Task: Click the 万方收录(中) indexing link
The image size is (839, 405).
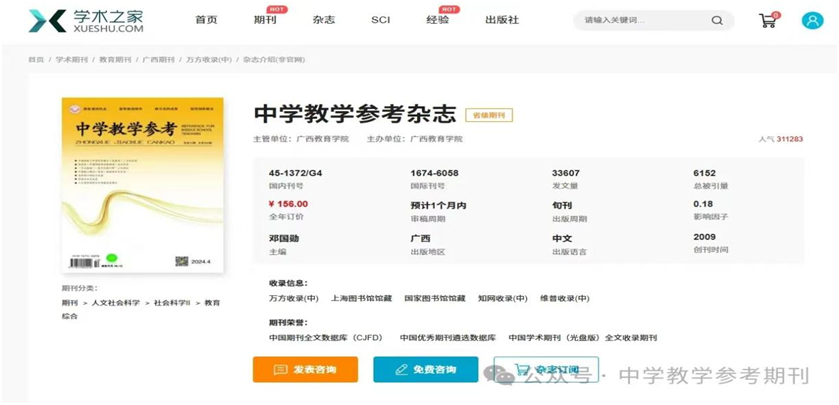Action: point(293,299)
